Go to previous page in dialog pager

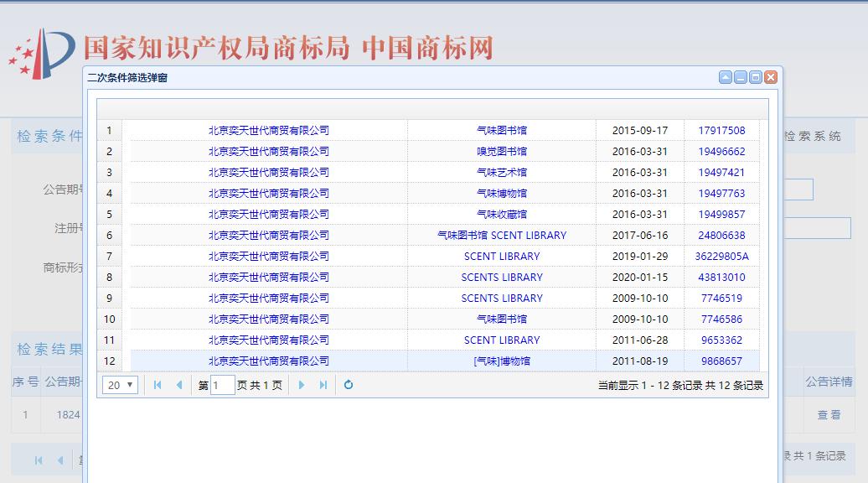(x=178, y=385)
